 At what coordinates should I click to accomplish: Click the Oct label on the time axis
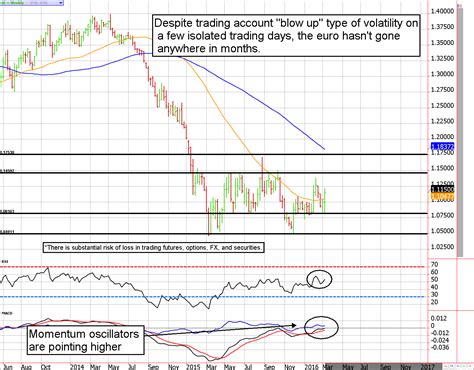click(x=46, y=367)
